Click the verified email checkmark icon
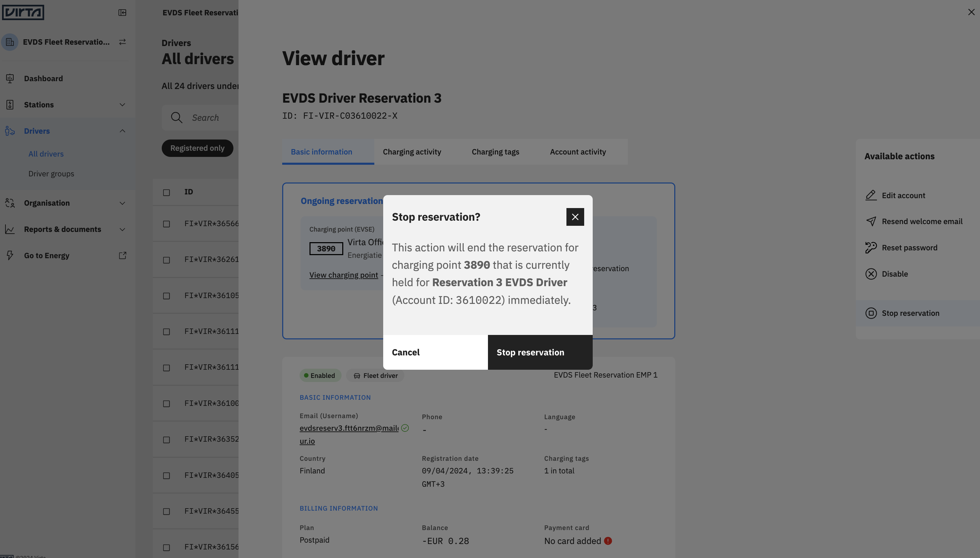 tap(405, 428)
